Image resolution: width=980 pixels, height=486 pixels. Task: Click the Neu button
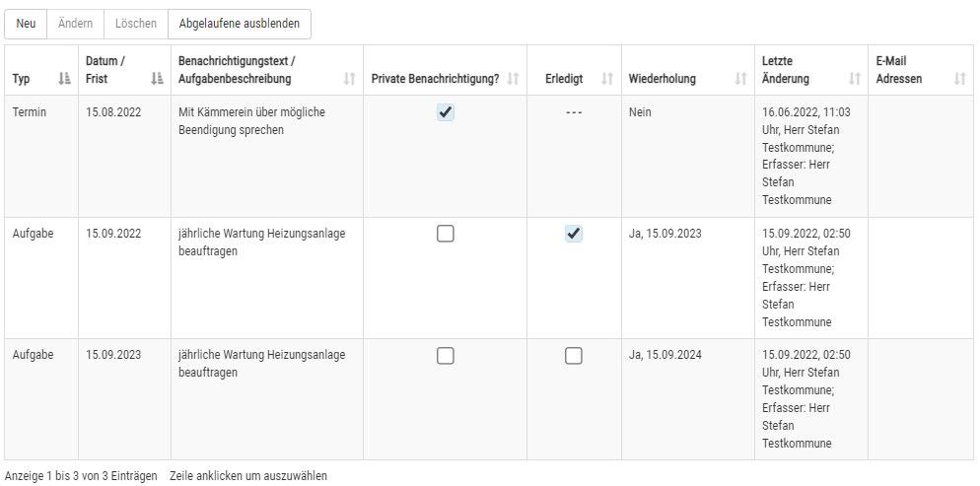(x=26, y=24)
